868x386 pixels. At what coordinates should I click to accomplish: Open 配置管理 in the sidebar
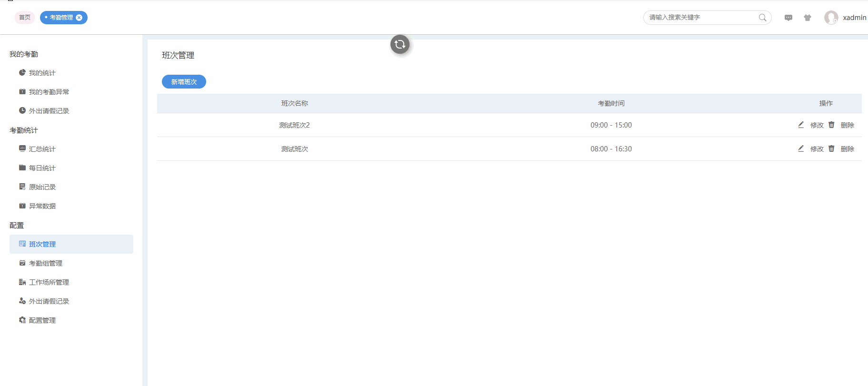click(71, 320)
